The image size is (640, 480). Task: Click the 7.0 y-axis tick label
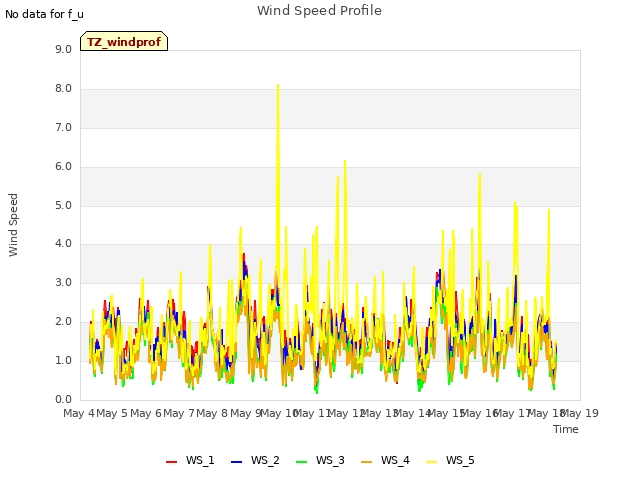point(63,127)
